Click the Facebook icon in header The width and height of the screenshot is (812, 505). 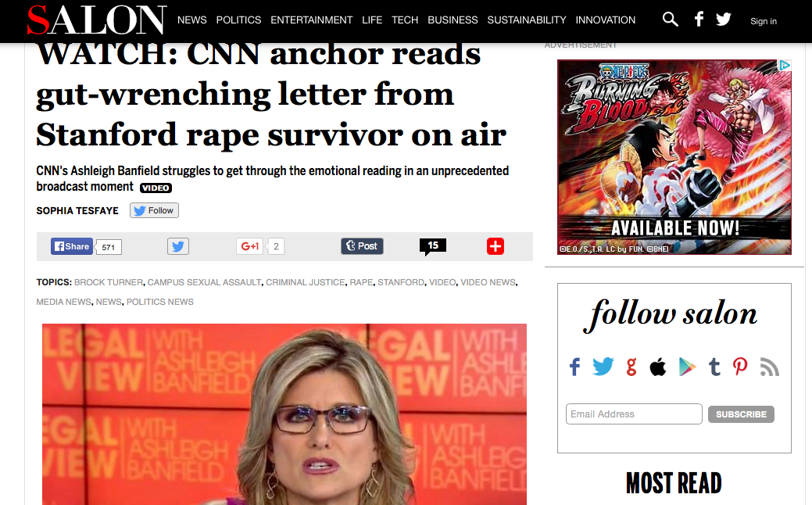click(699, 20)
